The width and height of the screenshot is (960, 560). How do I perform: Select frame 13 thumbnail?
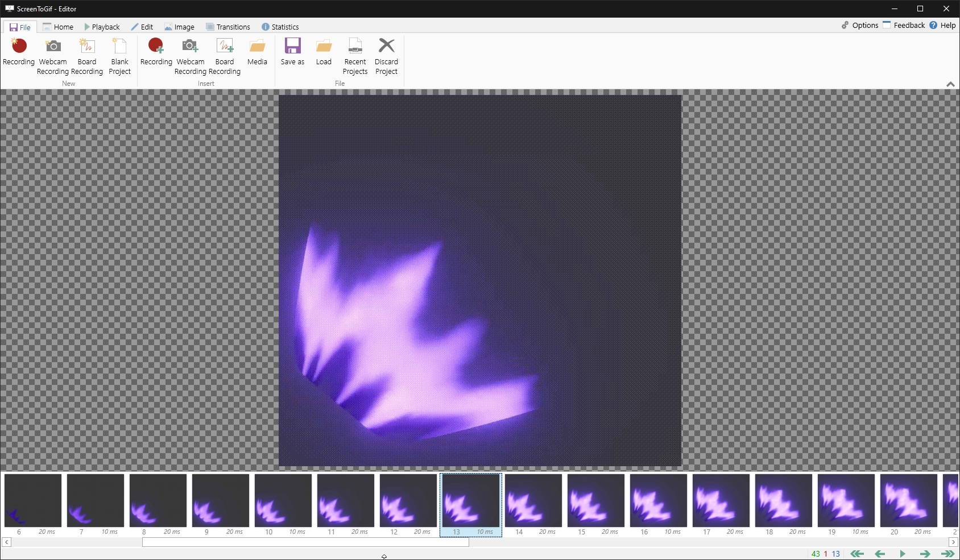coord(471,501)
